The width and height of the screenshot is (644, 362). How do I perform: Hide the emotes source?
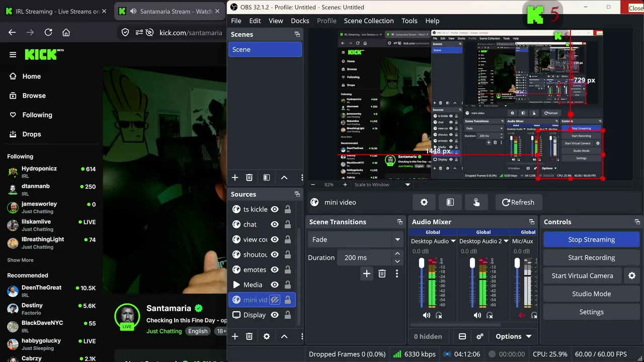point(275,269)
